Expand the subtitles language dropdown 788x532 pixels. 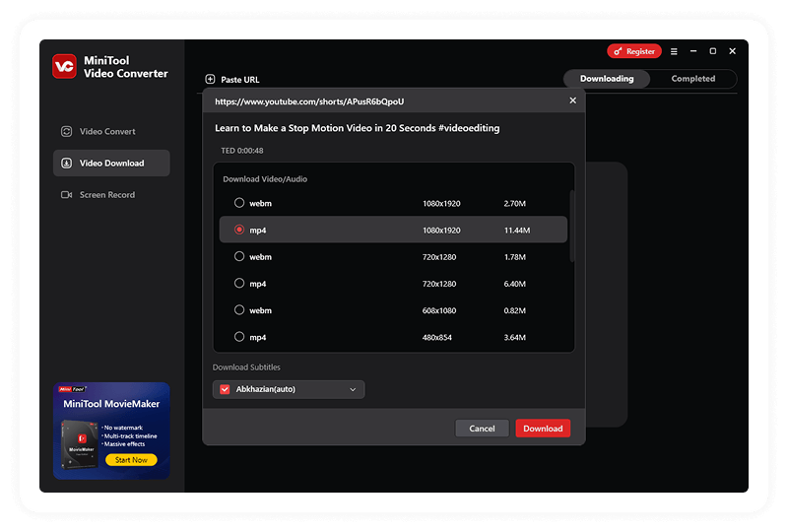click(353, 389)
